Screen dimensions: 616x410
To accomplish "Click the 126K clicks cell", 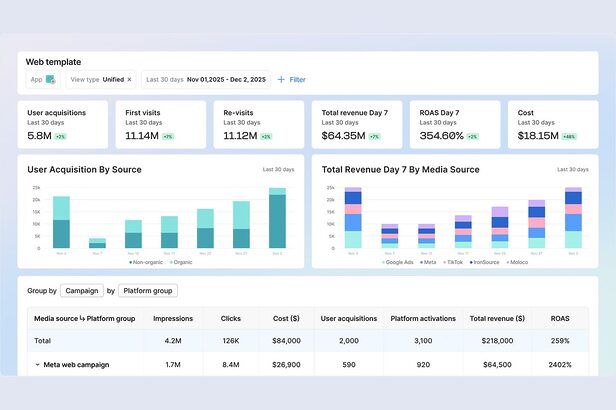I will pos(231,340).
